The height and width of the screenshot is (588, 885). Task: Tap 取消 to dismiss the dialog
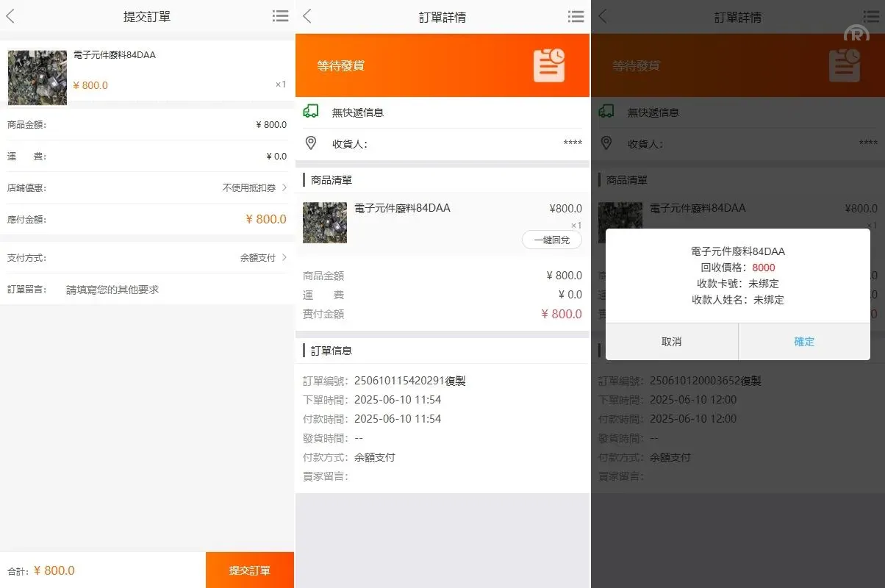(673, 341)
